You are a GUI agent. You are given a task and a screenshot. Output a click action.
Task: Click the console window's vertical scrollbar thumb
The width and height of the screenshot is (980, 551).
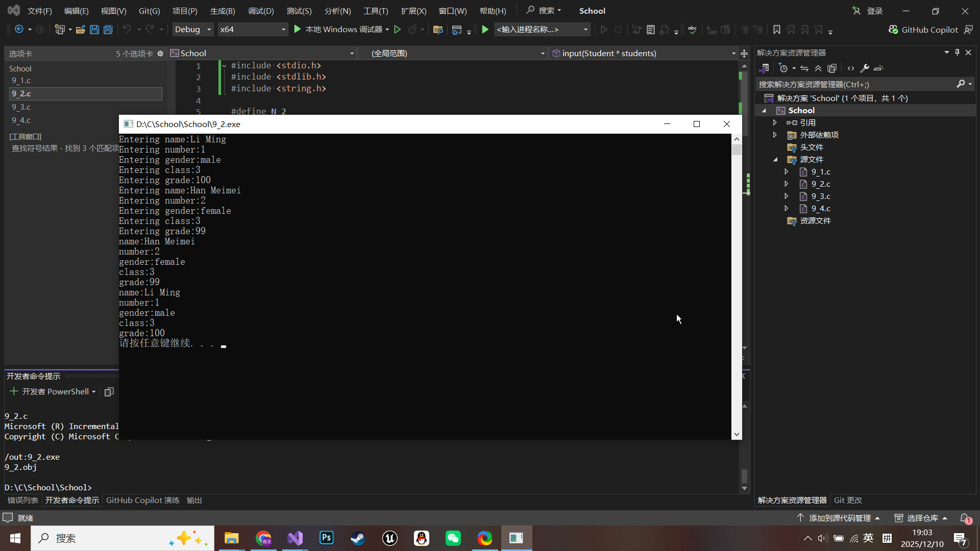point(737,150)
